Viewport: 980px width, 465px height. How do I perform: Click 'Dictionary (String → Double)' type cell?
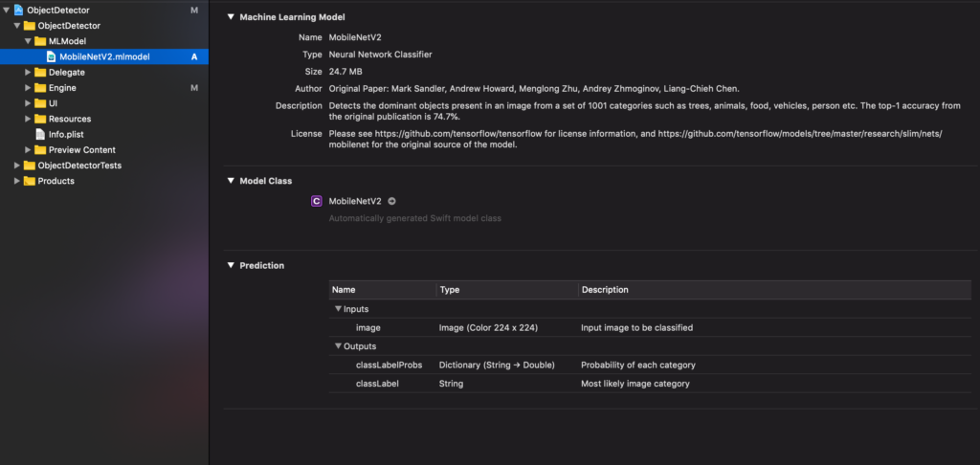pos(497,365)
